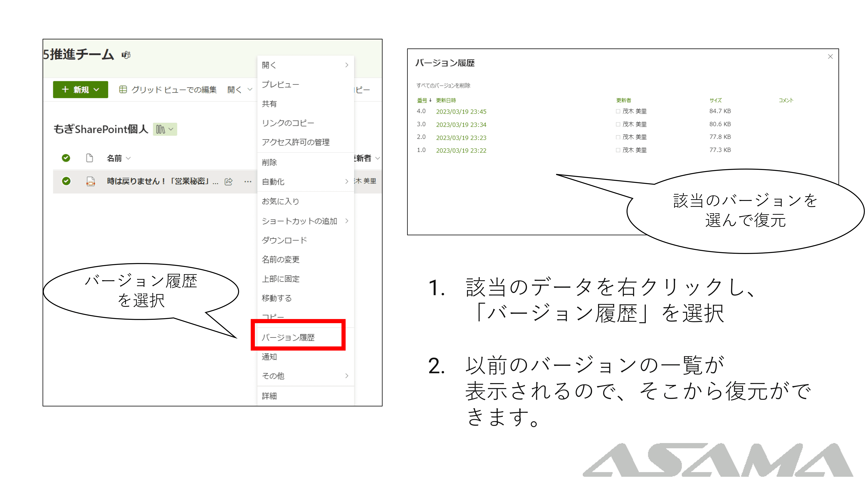The image size is (868, 488).
Task: Click the 更新者 header in version dialog
Action: (x=623, y=100)
